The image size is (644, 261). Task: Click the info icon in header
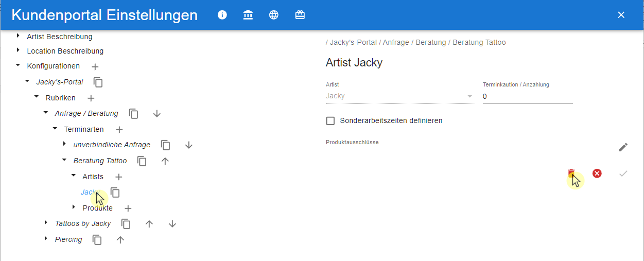(222, 15)
